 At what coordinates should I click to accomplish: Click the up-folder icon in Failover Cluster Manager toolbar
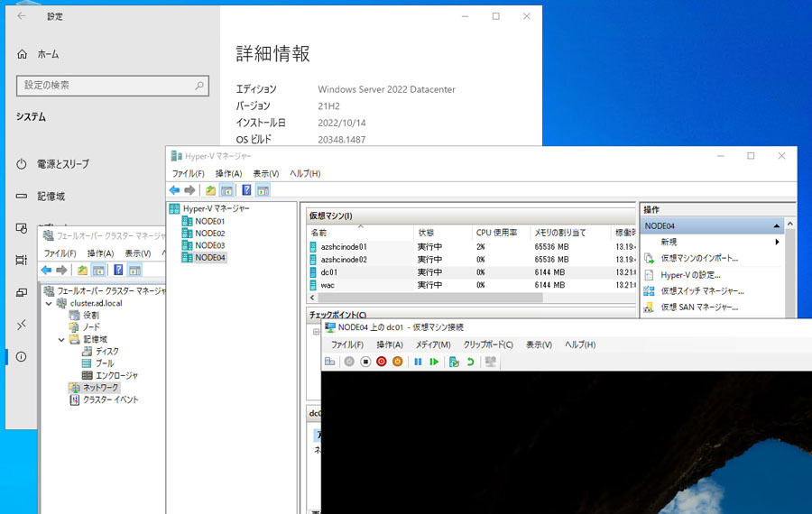82,271
